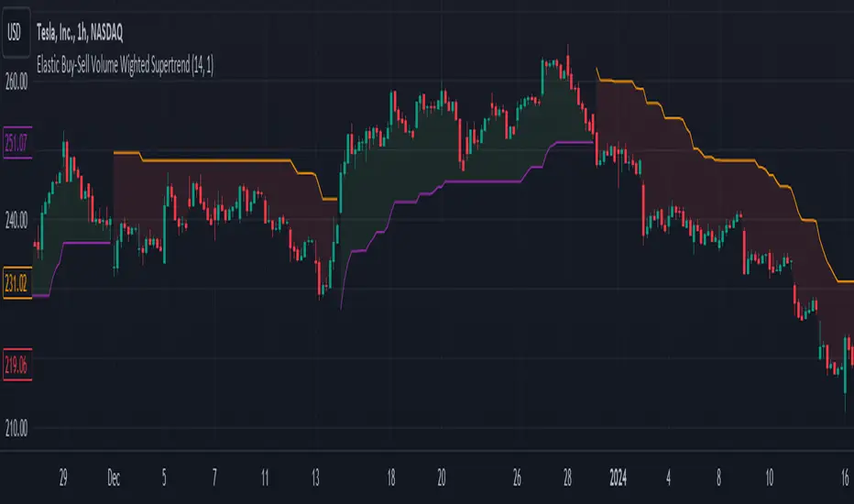Click the 18 date label on the time axis
The height and width of the screenshot is (504, 854).
[391, 477]
